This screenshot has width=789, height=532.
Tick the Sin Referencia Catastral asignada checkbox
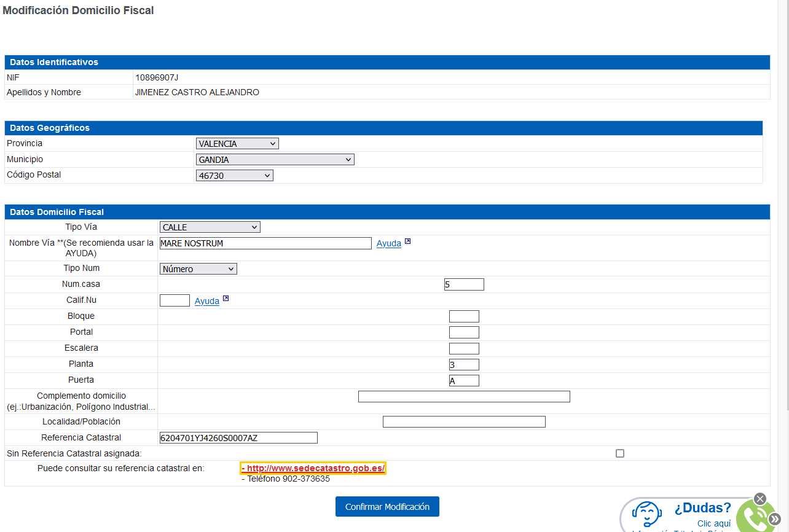(x=620, y=453)
